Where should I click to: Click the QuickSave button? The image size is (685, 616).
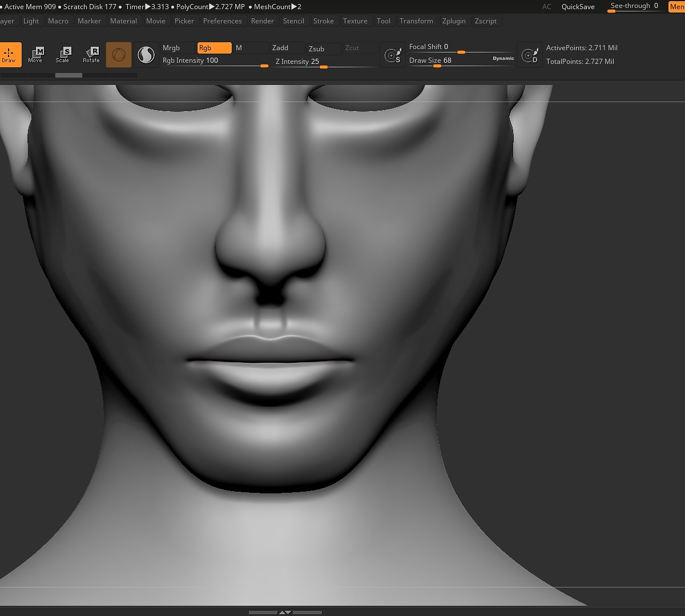tap(578, 7)
